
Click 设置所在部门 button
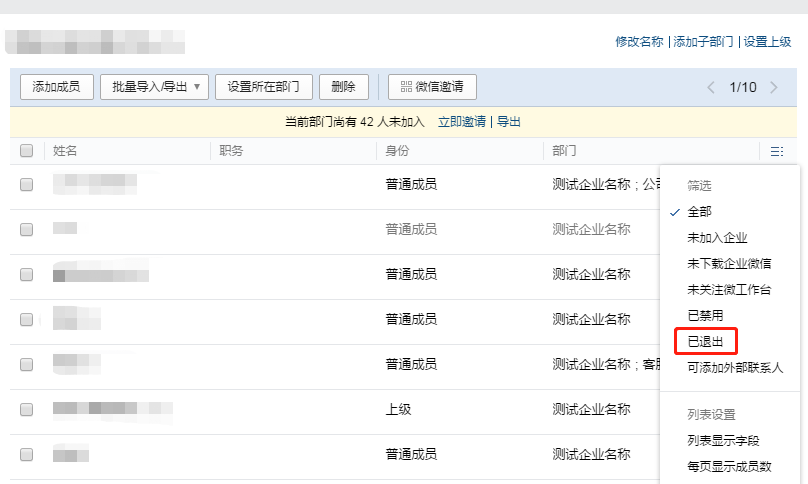coord(263,87)
